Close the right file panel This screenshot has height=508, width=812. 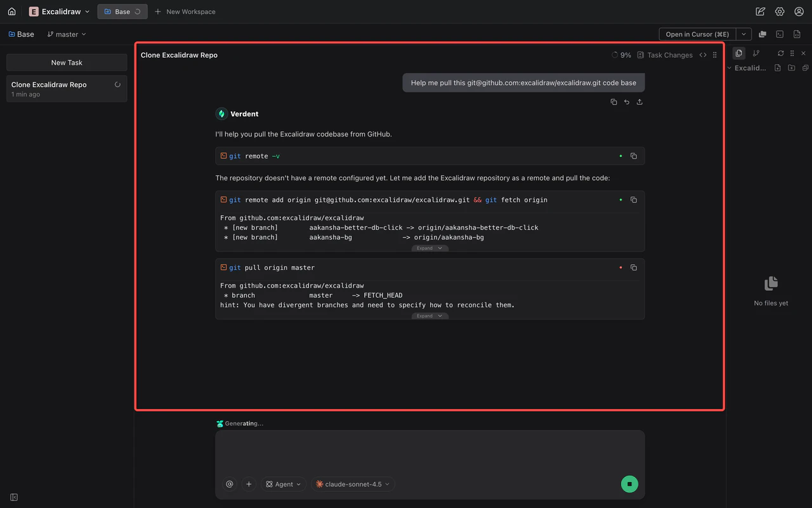click(803, 53)
